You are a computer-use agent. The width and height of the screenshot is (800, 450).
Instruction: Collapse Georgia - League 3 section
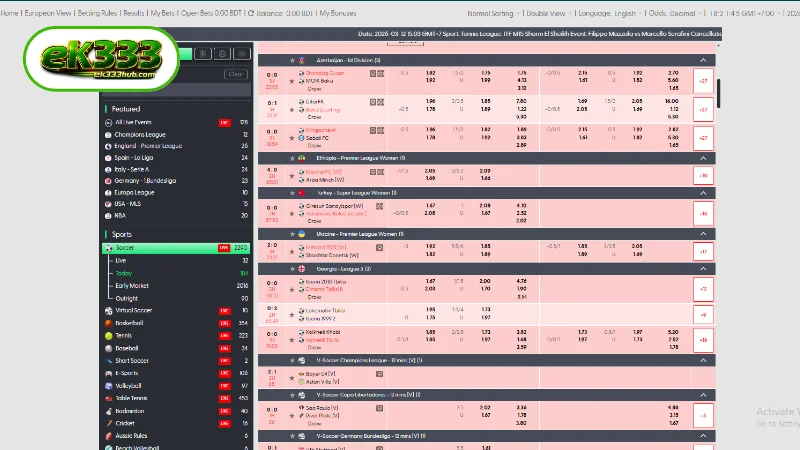pyautogui.click(x=703, y=268)
